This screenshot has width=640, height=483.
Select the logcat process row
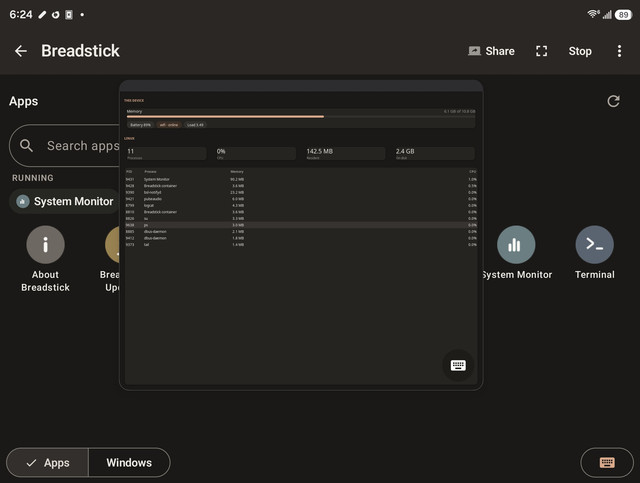301,205
